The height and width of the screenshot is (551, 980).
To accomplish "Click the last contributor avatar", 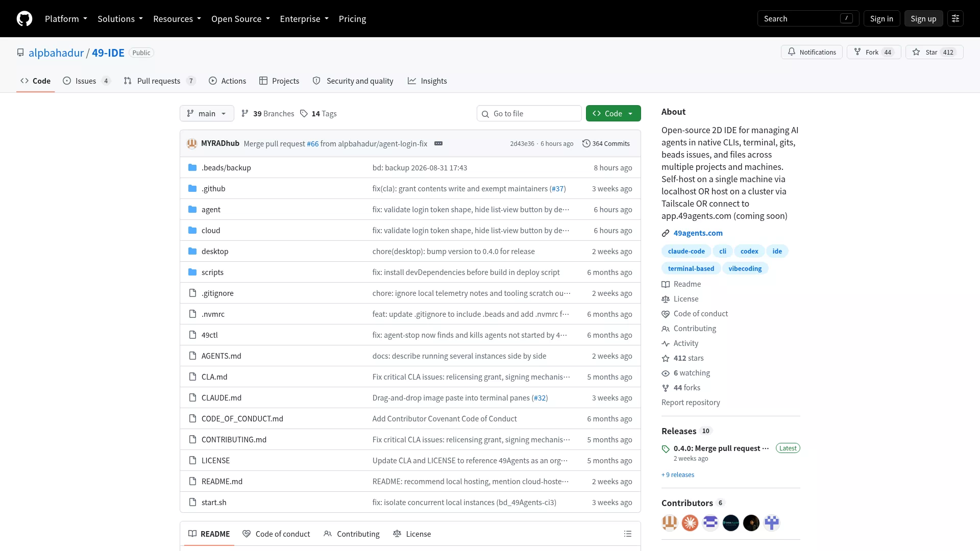I will [772, 523].
